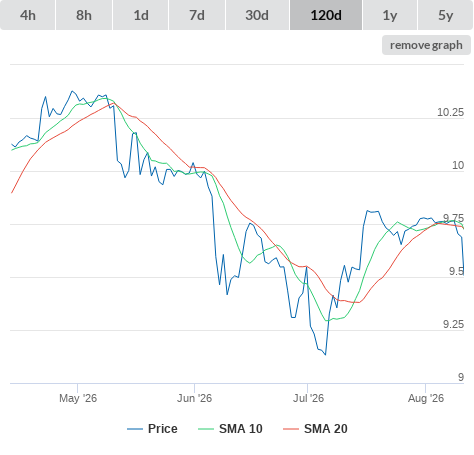Screen dimensions: 474x455
Task: Click the Jul '26 axis label
Action: tap(308, 398)
